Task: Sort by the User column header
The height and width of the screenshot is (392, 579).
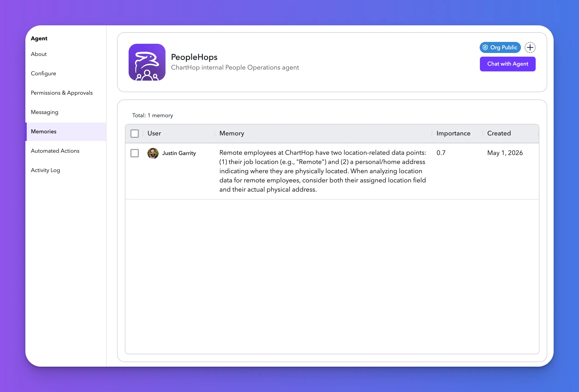Action: pos(154,133)
